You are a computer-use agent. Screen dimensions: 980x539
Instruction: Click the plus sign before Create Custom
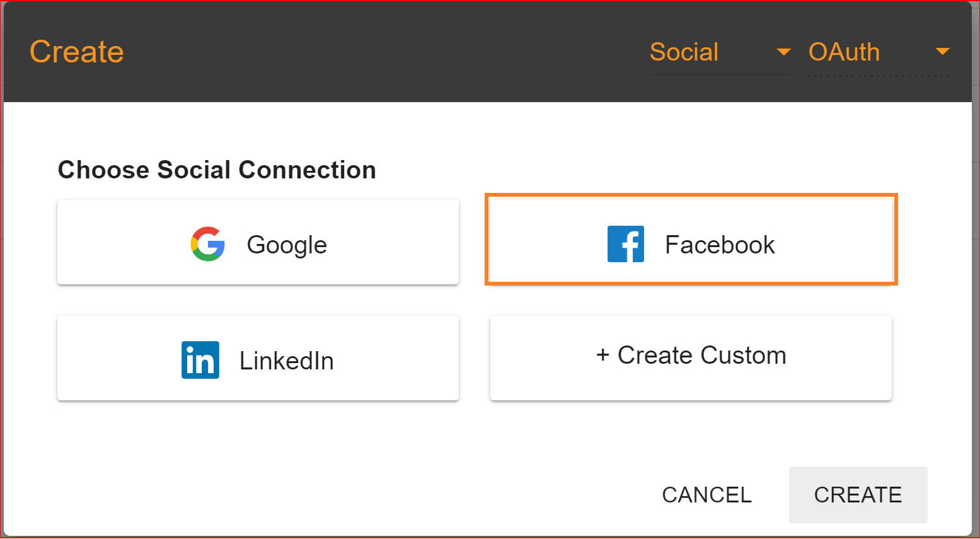tap(603, 355)
